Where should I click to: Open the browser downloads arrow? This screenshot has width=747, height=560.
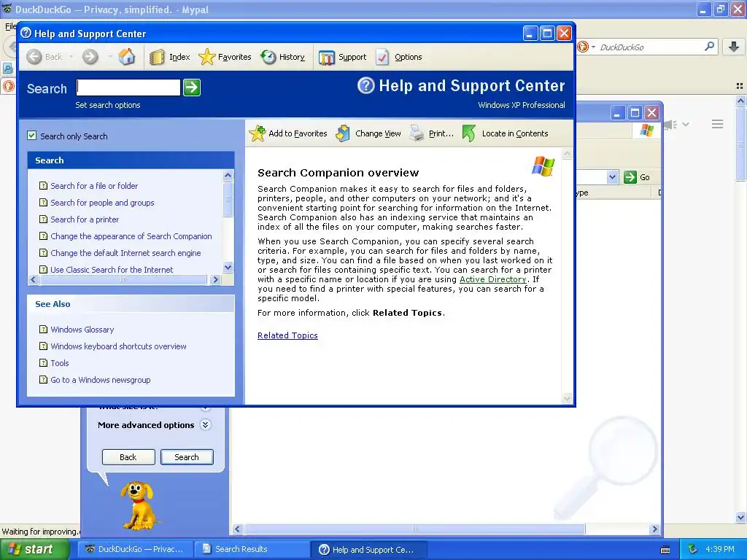coord(734,47)
